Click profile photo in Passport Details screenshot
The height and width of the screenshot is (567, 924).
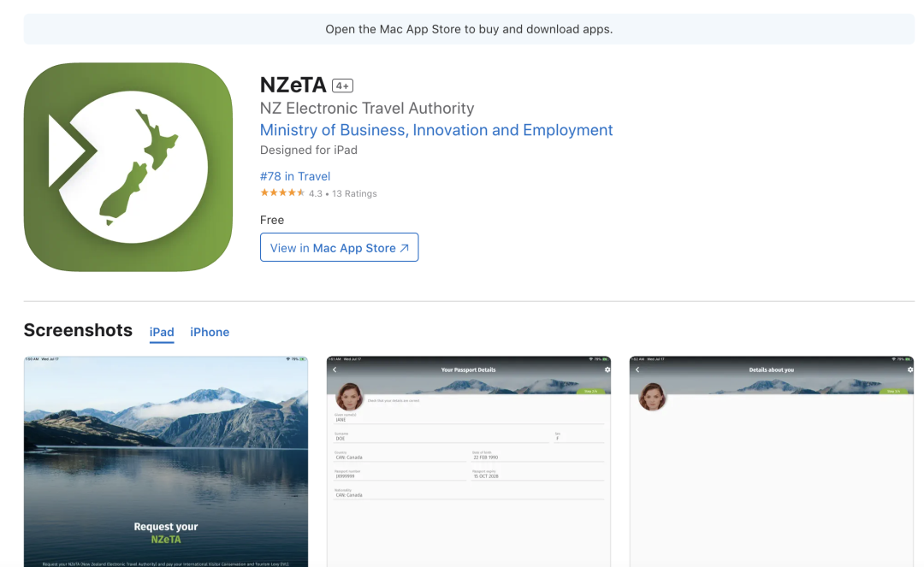[348, 397]
